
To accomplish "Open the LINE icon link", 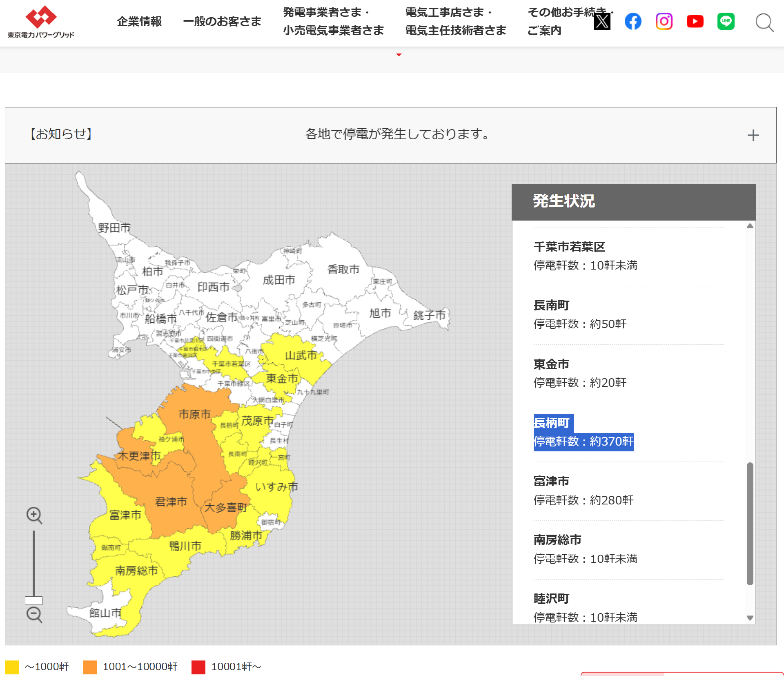I will [726, 21].
